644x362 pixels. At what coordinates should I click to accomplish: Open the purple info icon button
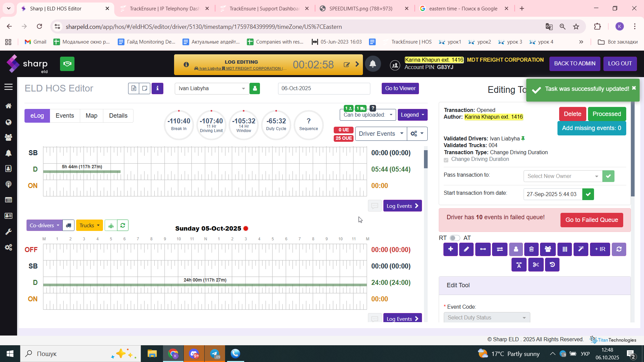[157, 88]
